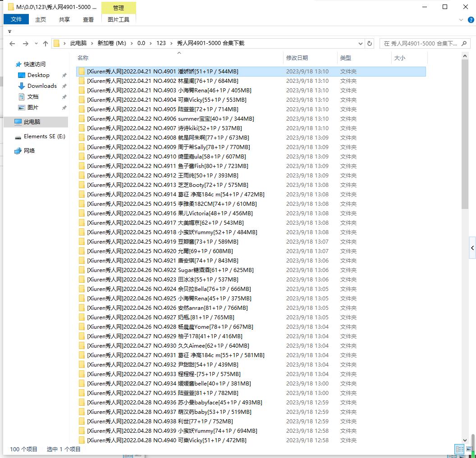Click the search magnifier icon
The image size is (476, 458).
pyautogui.click(x=464, y=43)
